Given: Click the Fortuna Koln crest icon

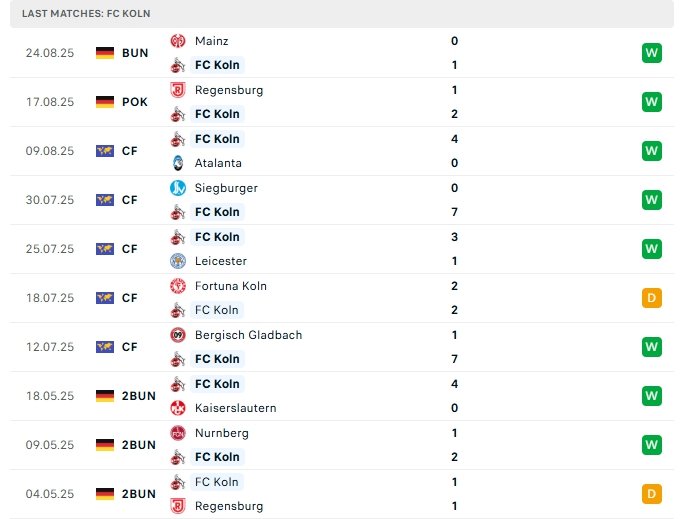Looking at the screenshot, I should tap(177, 286).
